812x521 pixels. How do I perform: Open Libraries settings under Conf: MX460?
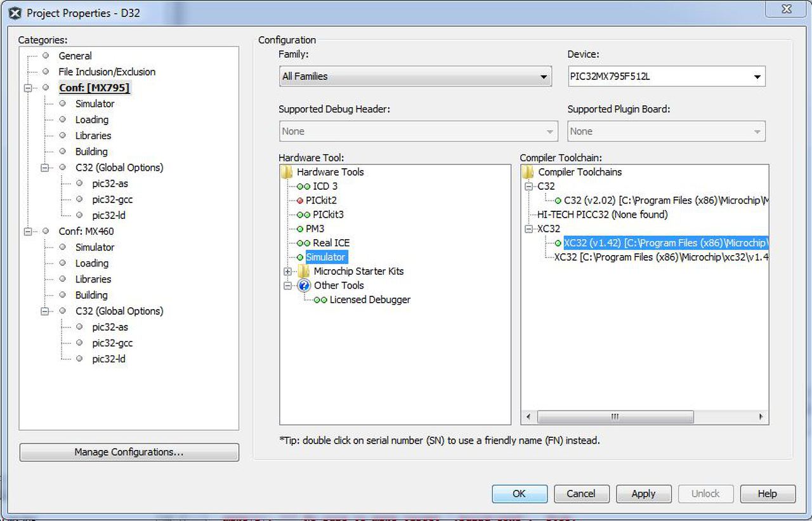93,279
